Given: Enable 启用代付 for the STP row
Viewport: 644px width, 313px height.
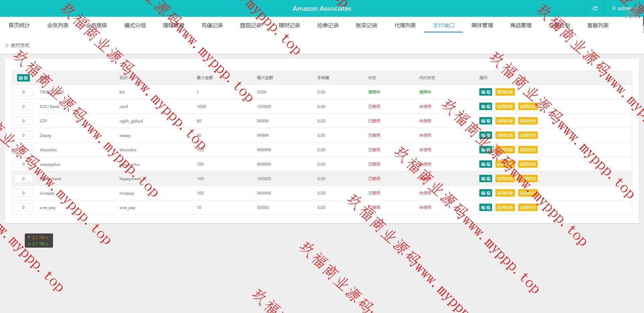Looking at the screenshot, I should pyautogui.click(x=528, y=121).
